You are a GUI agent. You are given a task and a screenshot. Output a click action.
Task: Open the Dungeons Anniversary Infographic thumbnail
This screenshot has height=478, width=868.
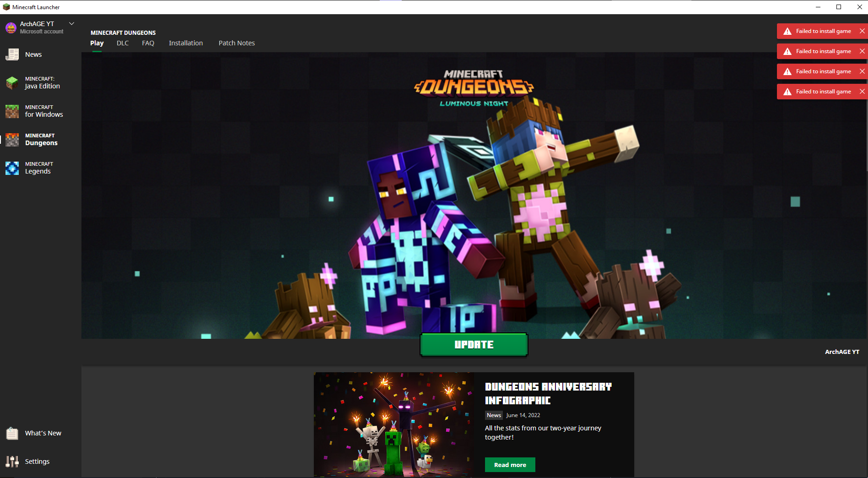(394, 424)
